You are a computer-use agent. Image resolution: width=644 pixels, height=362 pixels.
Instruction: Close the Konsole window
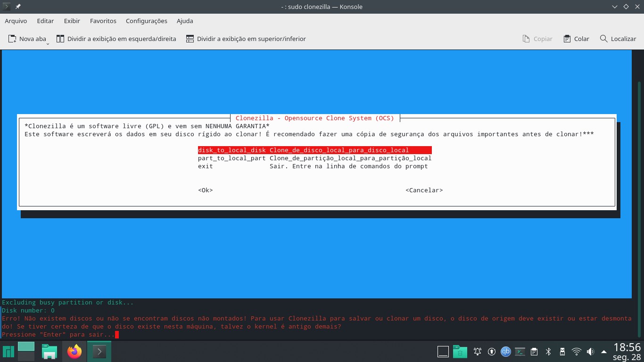(637, 7)
